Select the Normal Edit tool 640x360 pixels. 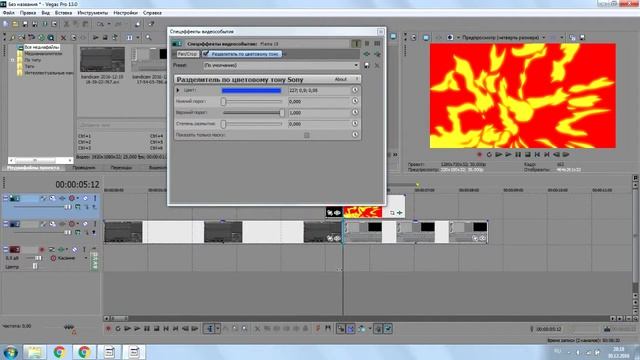(x=209, y=329)
